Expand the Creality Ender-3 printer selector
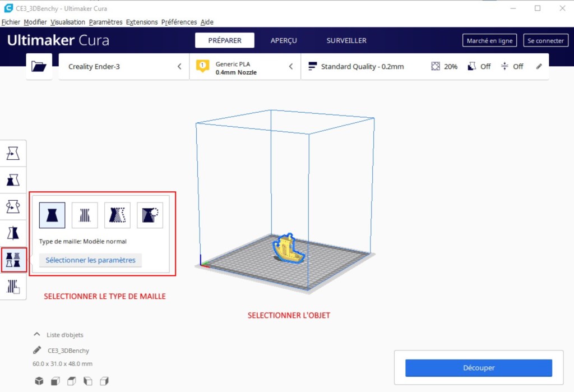The width and height of the screenshot is (574, 392). click(x=124, y=66)
